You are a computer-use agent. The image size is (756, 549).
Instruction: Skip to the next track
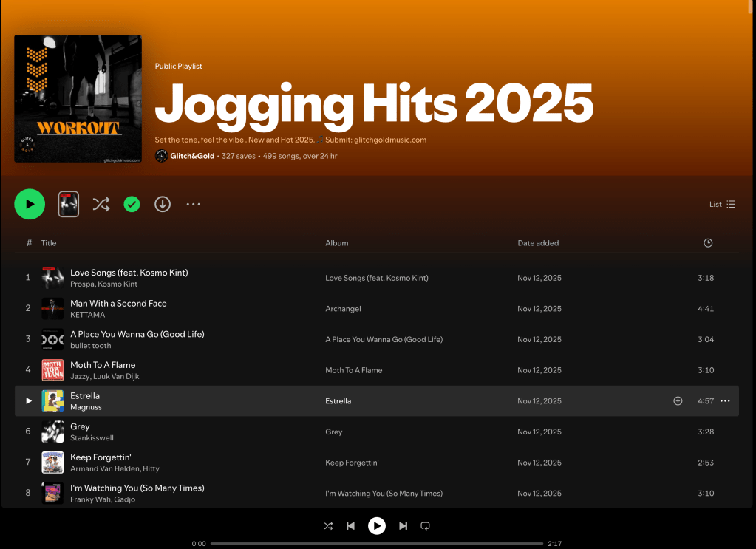(403, 526)
